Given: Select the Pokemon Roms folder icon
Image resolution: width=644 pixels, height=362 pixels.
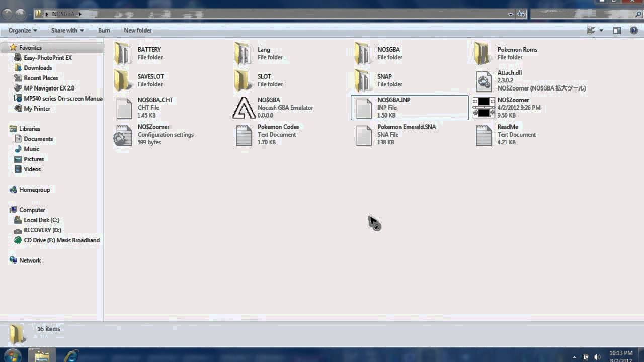Looking at the screenshot, I should click(482, 53).
